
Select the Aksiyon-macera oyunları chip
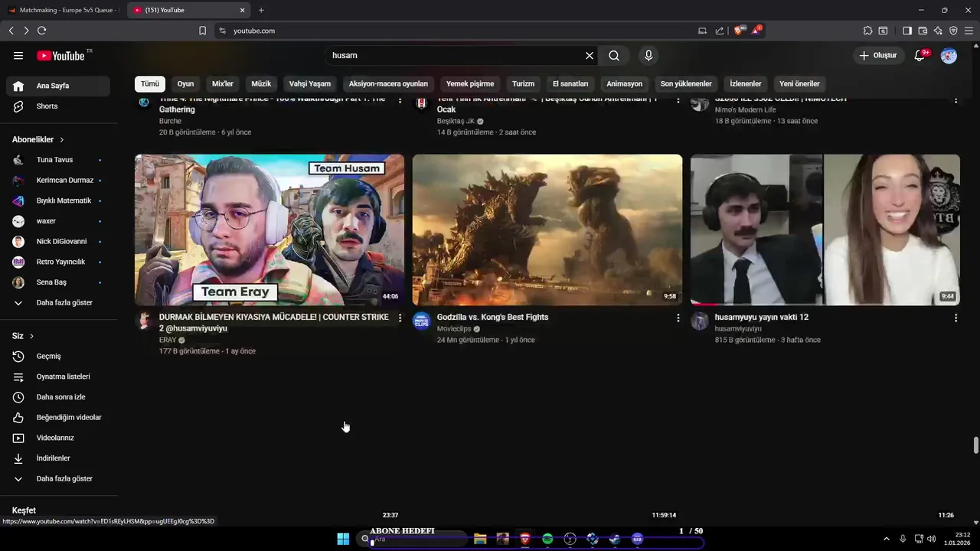[x=388, y=83]
